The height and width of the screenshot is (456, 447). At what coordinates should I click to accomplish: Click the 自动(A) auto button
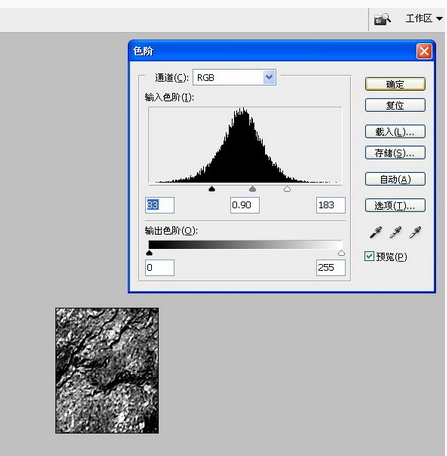pyautogui.click(x=395, y=179)
